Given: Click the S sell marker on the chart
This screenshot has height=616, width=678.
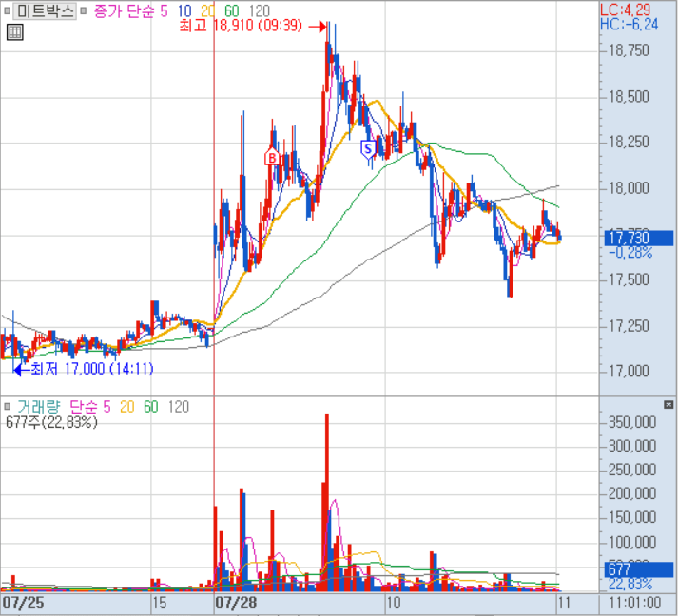Looking at the screenshot, I should tap(367, 148).
